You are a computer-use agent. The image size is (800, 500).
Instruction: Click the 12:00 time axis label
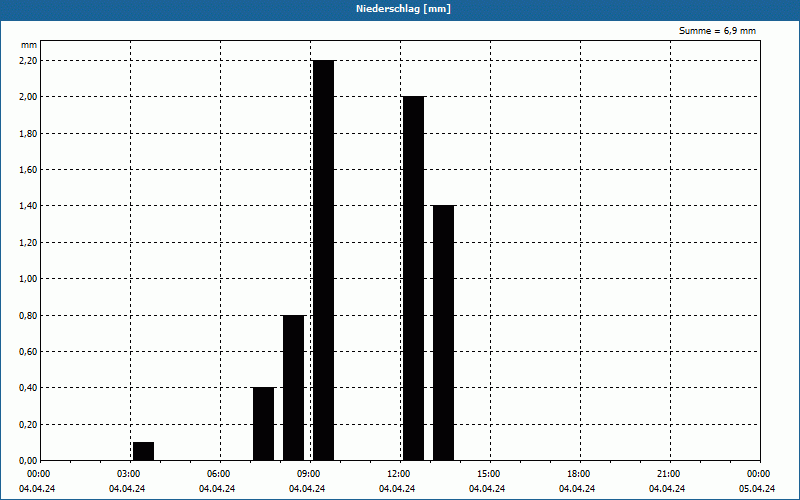[398, 474]
